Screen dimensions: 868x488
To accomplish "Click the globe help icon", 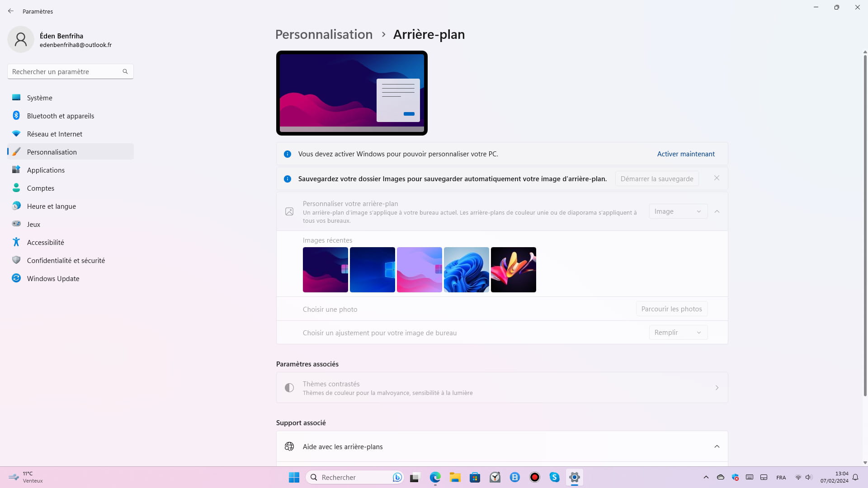I will point(289,446).
